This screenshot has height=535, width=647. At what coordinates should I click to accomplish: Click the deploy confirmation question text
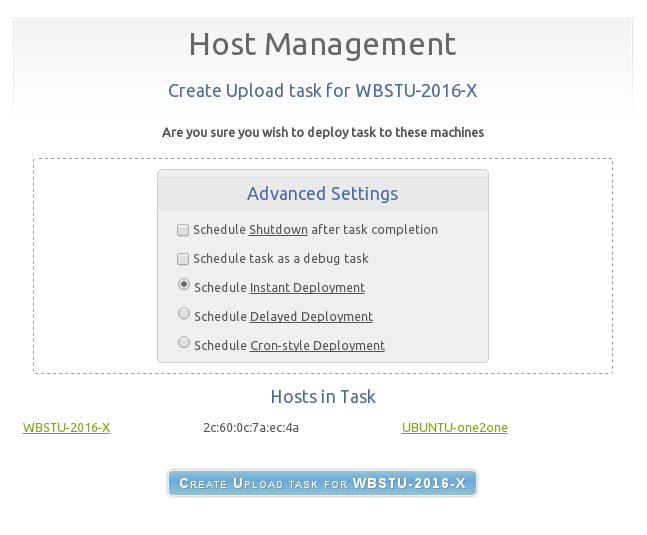pos(322,132)
